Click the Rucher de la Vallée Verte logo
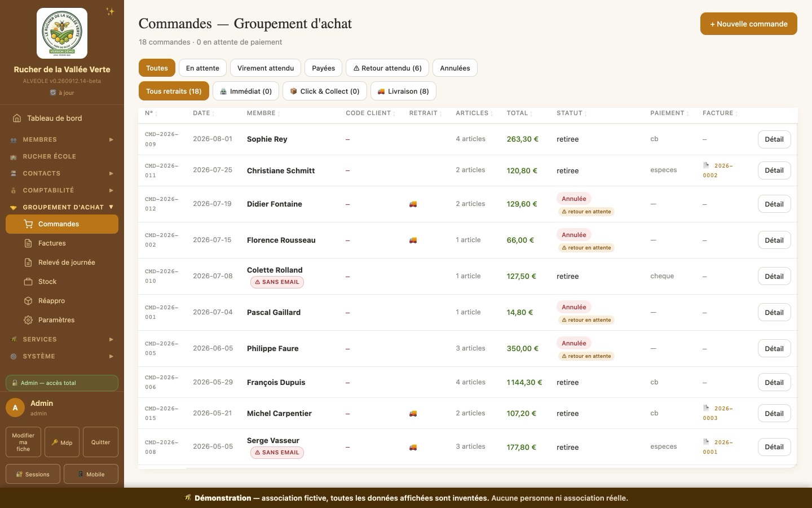Image resolution: width=812 pixels, height=508 pixels. pyautogui.click(x=62, y=33)
